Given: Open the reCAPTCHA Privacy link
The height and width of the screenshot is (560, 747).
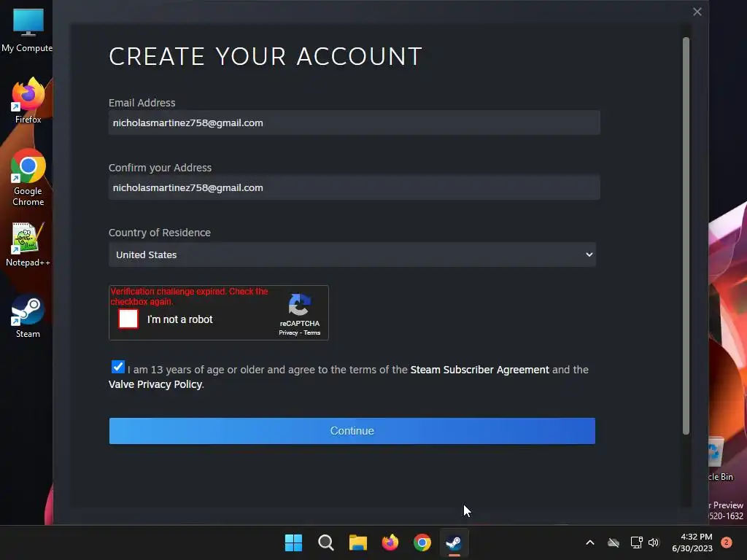Looking at the screenshot, I should click(288, 332).
